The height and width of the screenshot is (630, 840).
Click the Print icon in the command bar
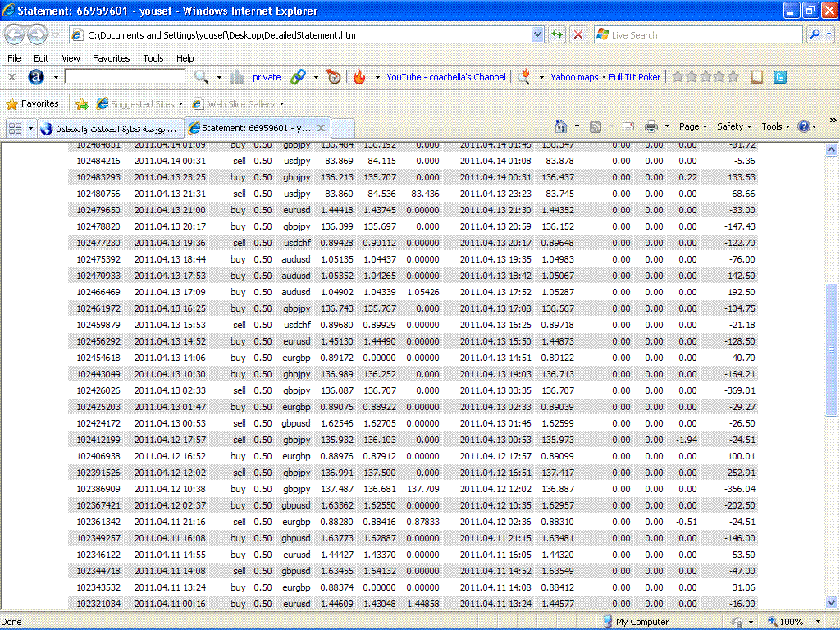click(x=651, y=127)
